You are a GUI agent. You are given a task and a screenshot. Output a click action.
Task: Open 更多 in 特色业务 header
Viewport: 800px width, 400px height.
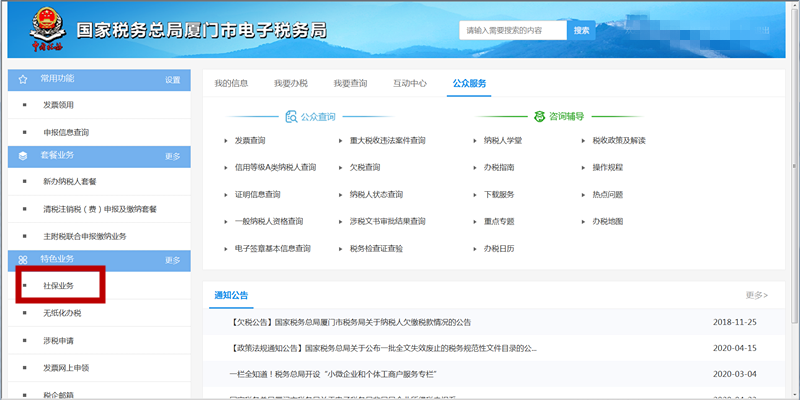pos(172,260)
